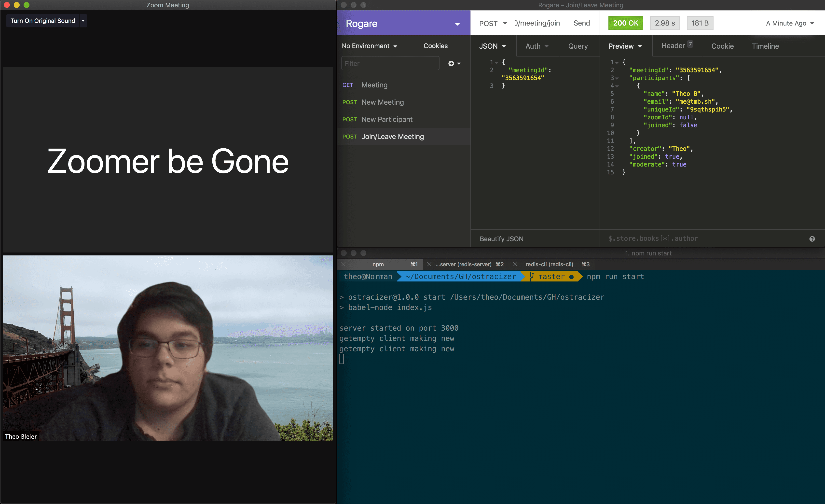
Task: Select the Query request tab
Action: tap(577, 46)
